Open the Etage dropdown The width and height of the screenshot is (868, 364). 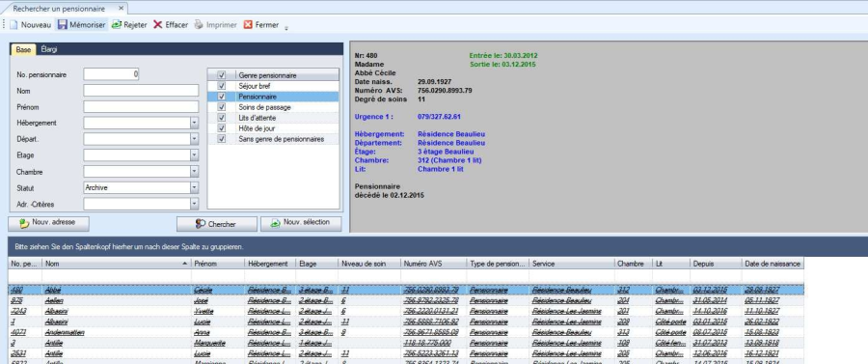(194, 155)
